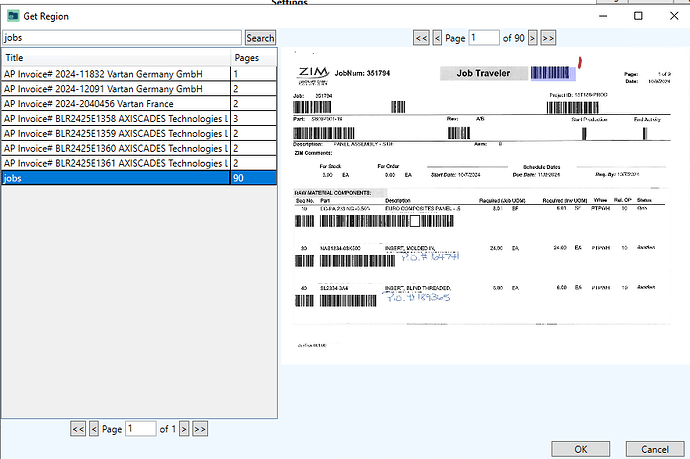Image resolution: width=690 pixels, height=459 pixels.
Task: Close the Get Region window
Action: point(674,16)
